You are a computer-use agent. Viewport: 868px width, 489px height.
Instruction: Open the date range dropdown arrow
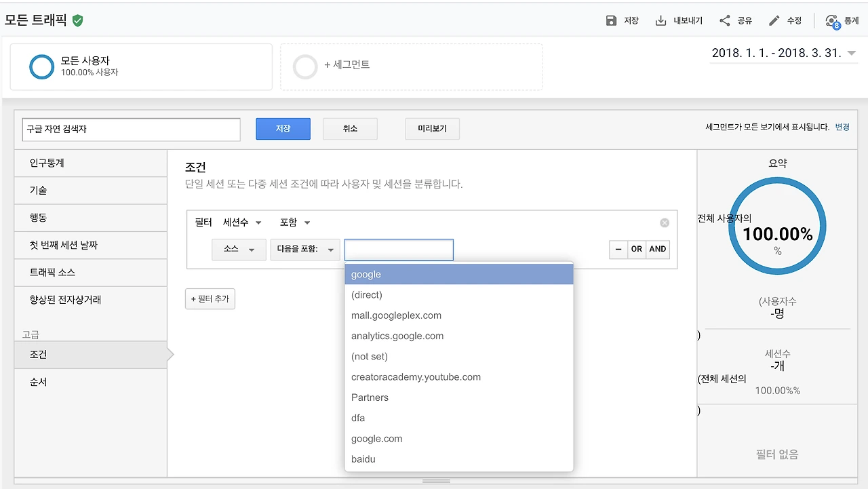click(x=852, y=53)
